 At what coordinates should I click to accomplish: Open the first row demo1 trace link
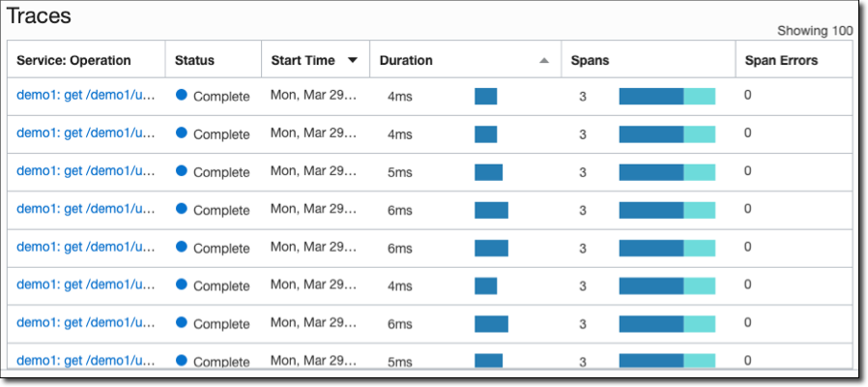[86, 96]
